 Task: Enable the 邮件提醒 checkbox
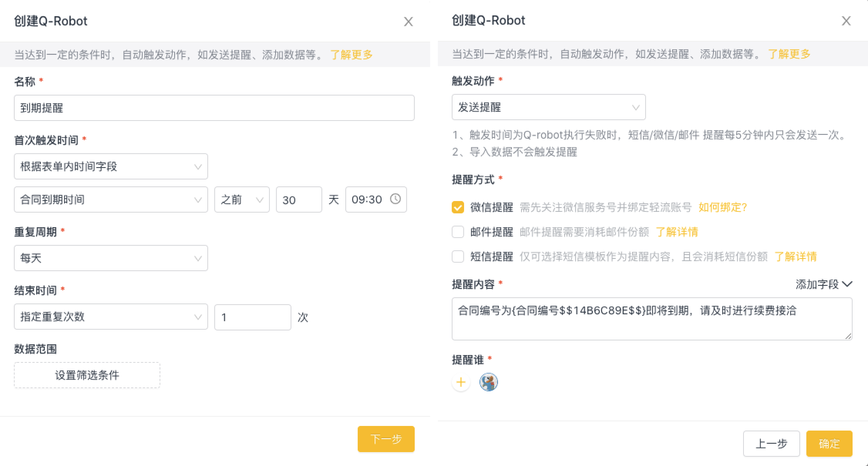coord(458,232)
